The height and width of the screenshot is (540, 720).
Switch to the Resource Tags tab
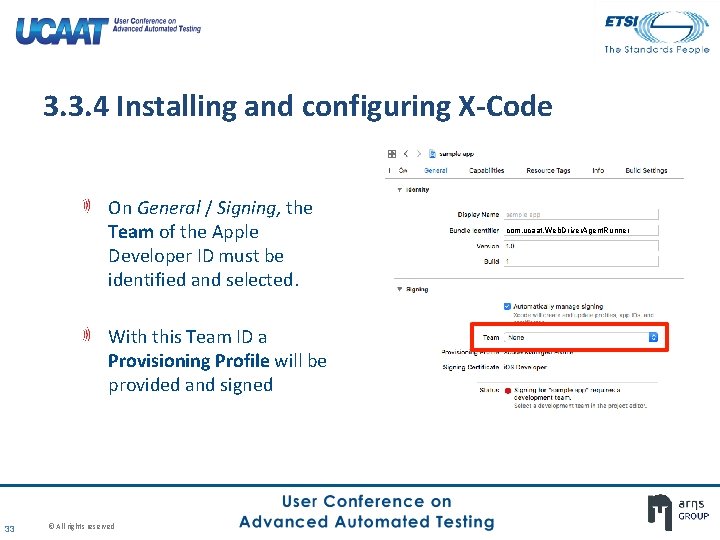click(548, 170)
